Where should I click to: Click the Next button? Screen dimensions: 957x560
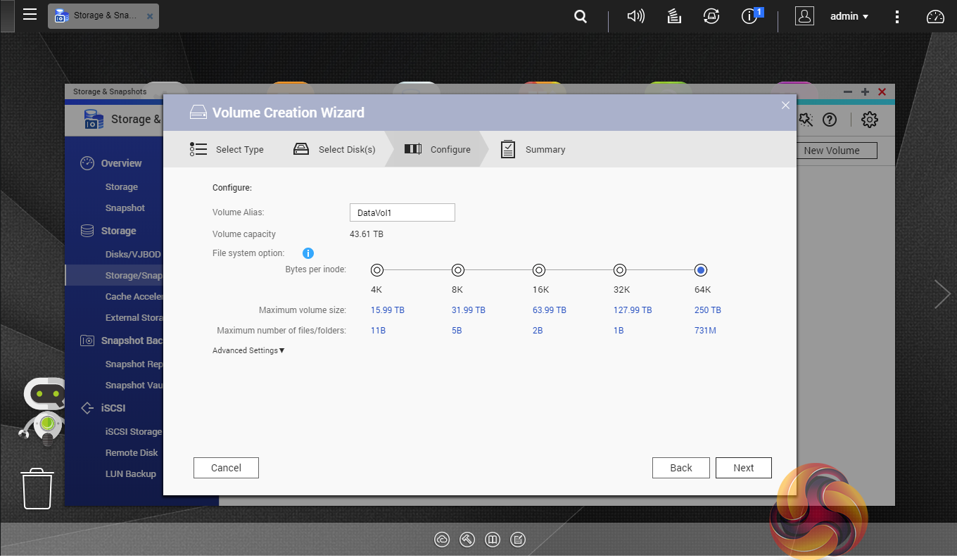743,468
